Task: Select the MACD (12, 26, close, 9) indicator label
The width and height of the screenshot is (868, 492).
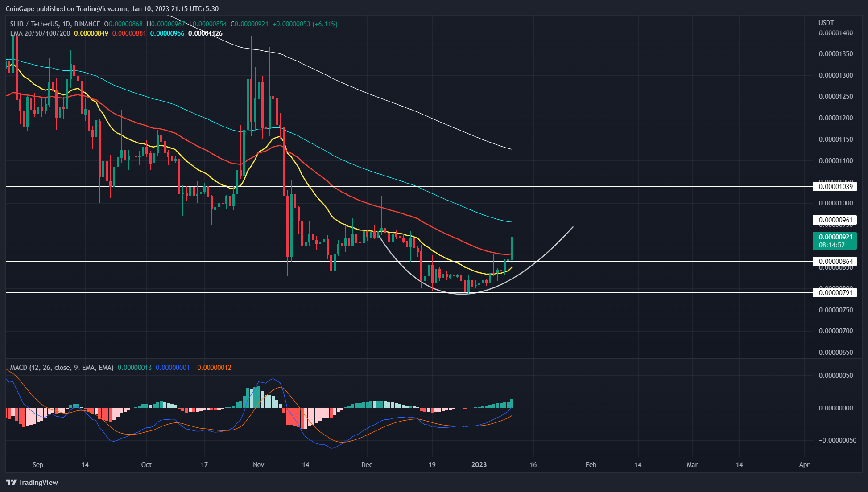Action: tap(62, 368)
